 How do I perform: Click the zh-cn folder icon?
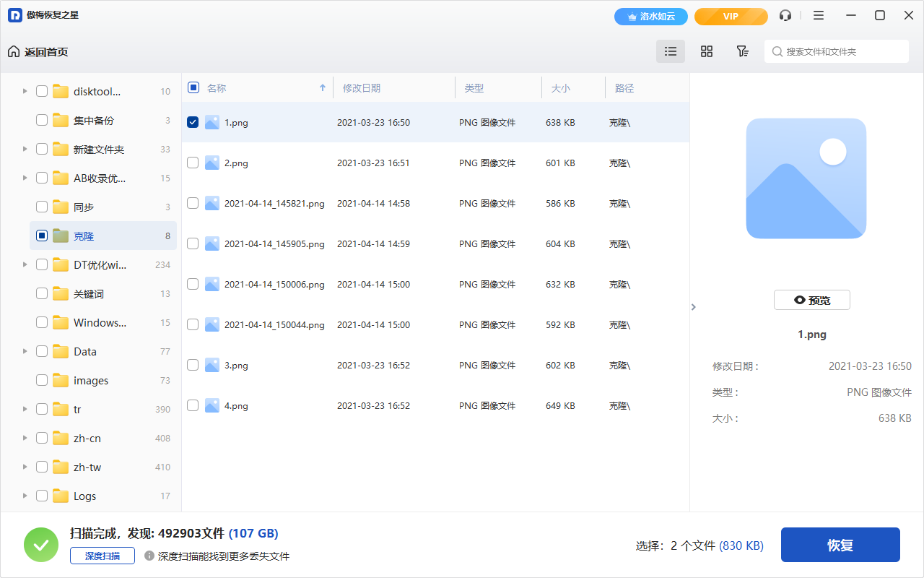pyautogui.click(x=61, y=438)
